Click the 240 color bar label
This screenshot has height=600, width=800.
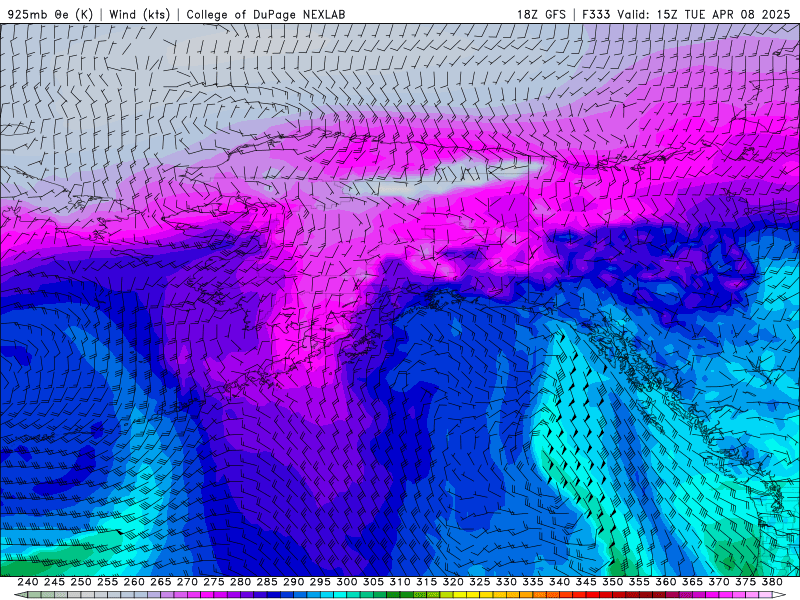click(28, 582)
